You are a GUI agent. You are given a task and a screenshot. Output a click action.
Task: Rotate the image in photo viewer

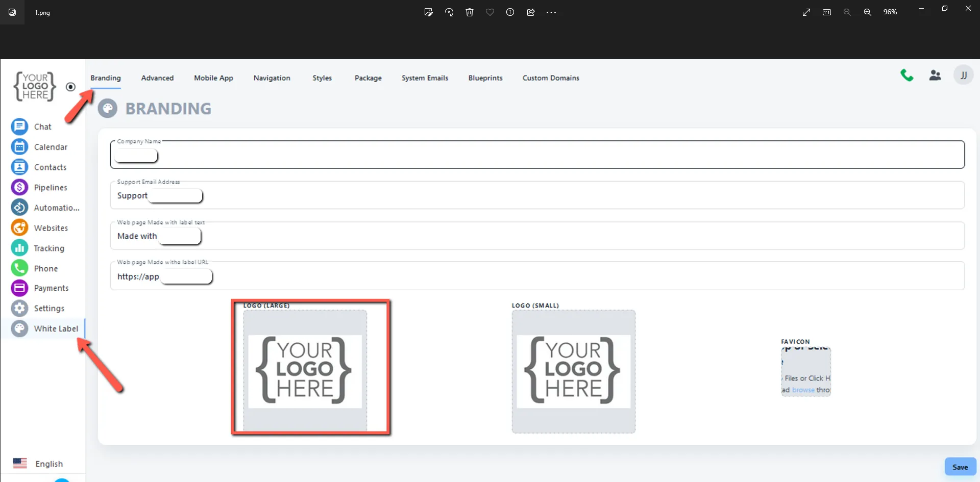click(x=449, y=12)
